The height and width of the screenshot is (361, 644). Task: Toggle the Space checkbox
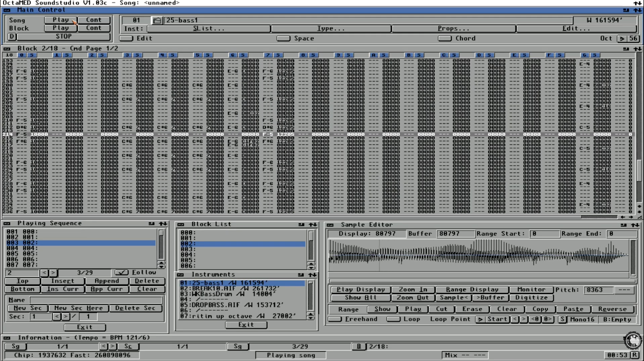[284, 39]
